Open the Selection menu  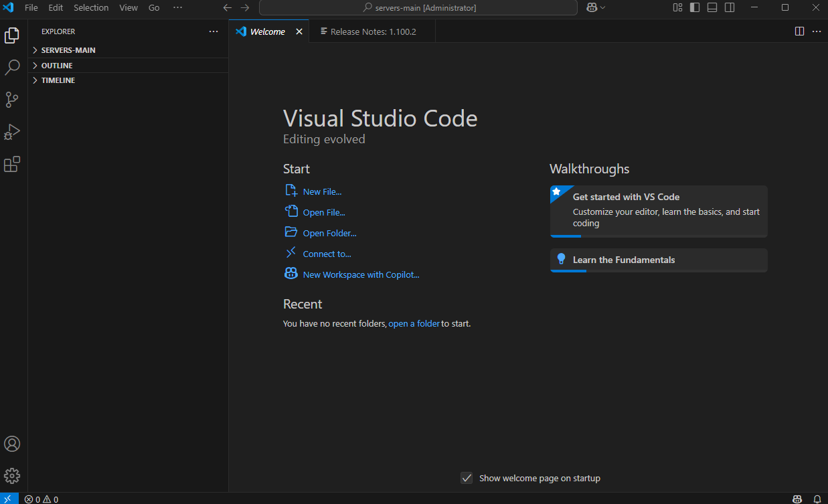coord(91,7)
